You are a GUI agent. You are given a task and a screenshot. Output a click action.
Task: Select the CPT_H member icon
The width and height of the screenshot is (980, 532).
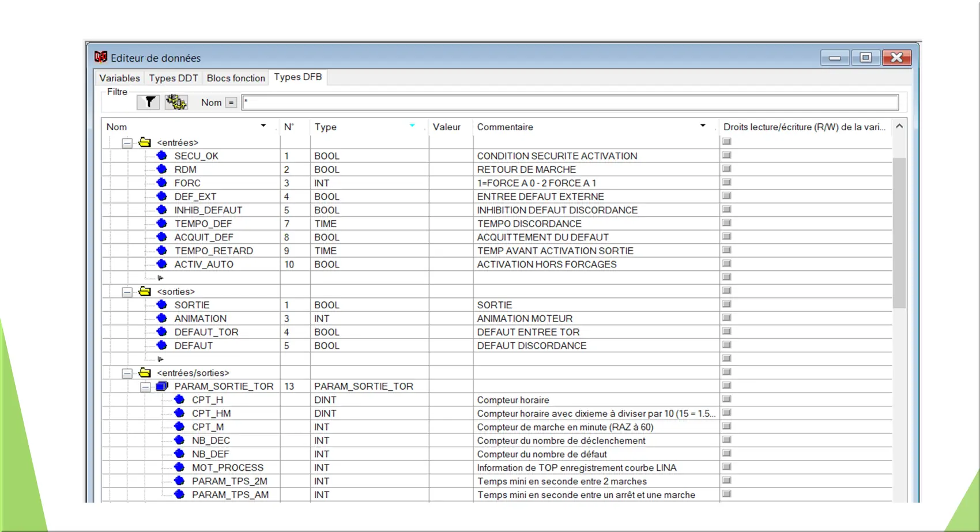179,399
